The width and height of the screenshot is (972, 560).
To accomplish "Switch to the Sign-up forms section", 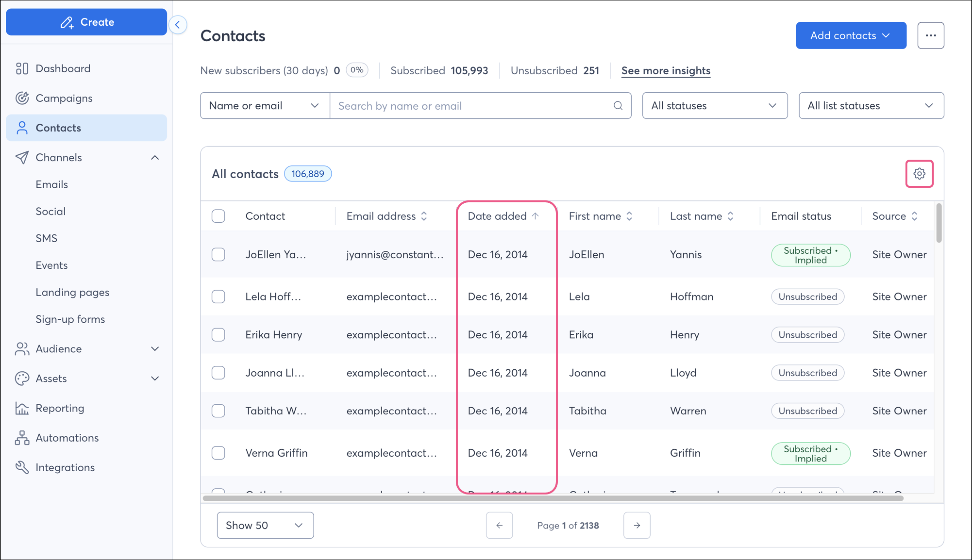I will [70, 319].
